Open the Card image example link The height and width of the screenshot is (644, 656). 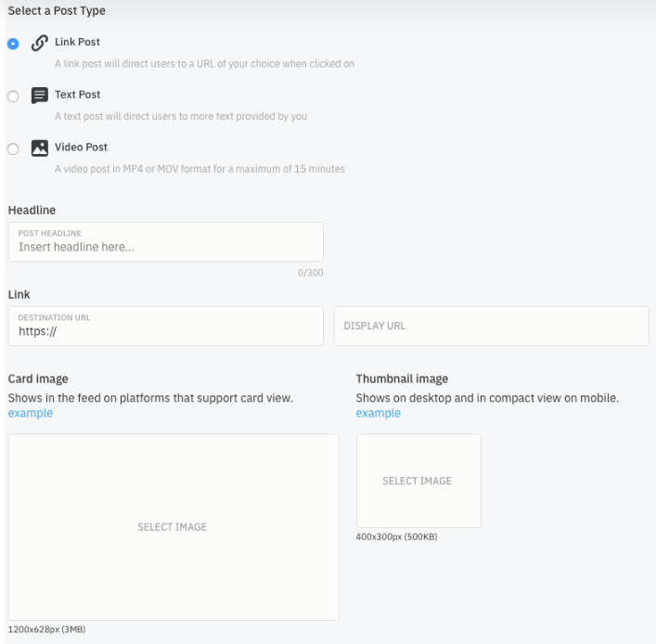click(30, 414)
